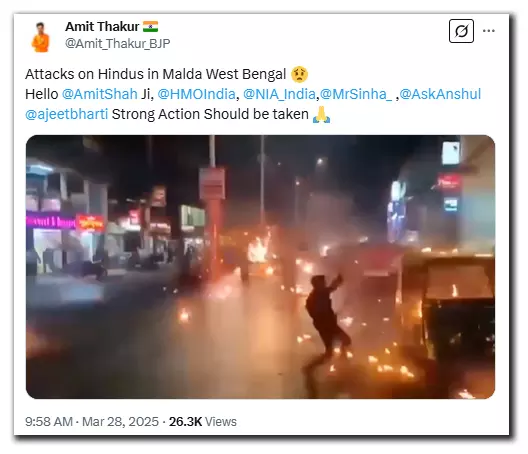Click the Mar 28, 2025 date
This screenshot has width=528, height=454.
coord(120,421)
